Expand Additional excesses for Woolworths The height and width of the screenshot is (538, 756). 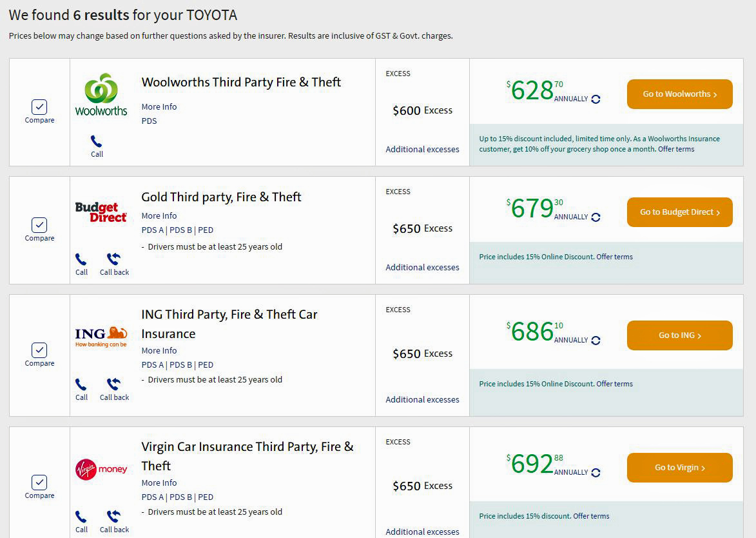(422, 150)
